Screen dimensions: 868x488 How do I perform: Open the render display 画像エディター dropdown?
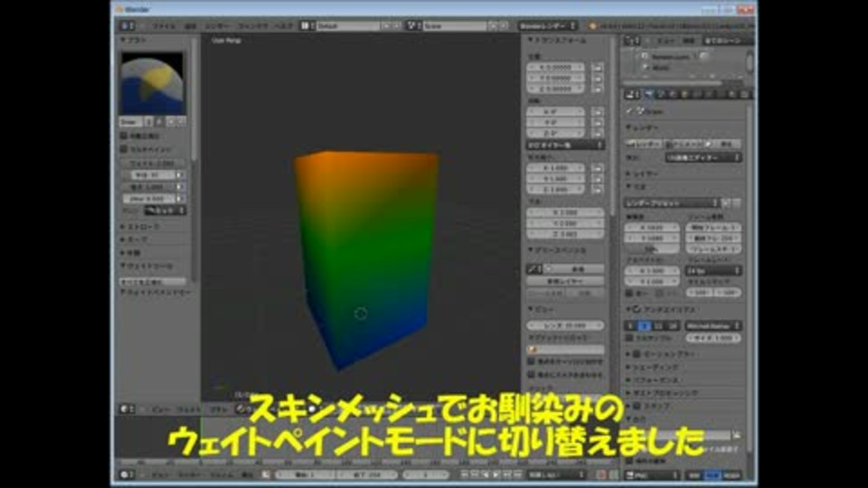coord(703,157)
